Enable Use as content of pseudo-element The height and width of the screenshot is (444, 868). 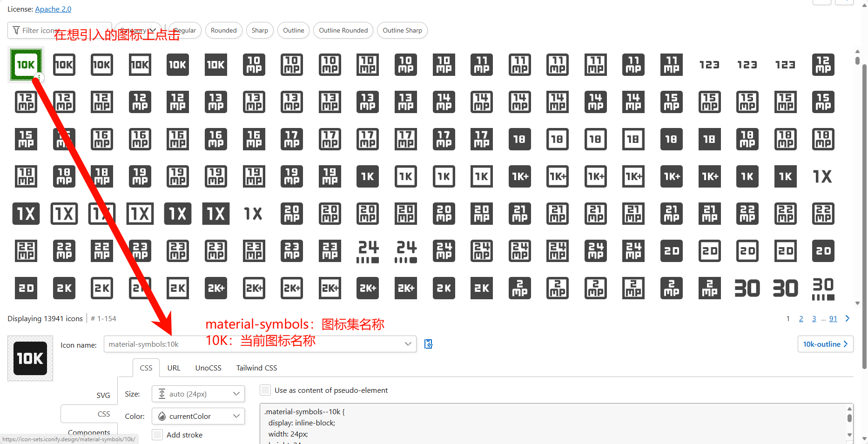pos(265,390)
